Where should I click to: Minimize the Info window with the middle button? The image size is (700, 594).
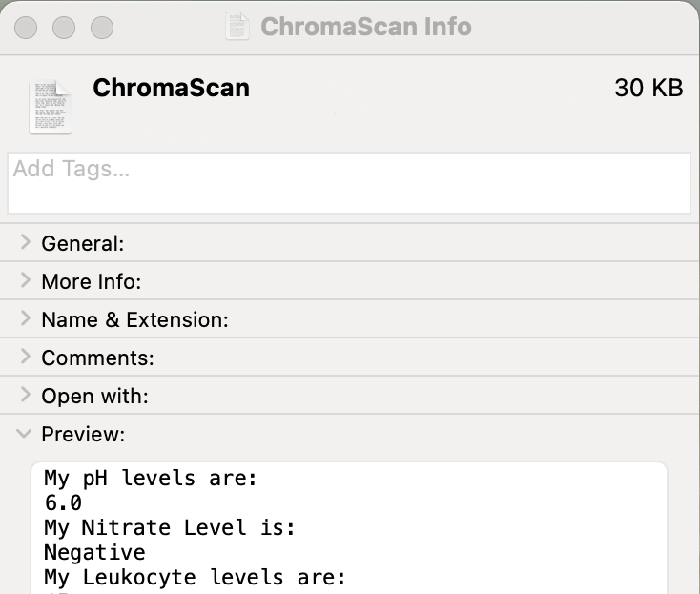(64, 27)
